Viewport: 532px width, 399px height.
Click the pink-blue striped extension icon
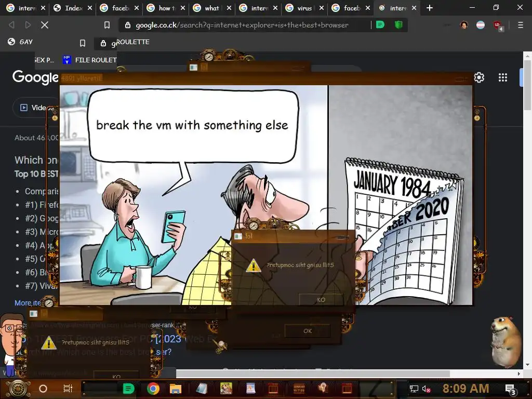click(x=481, y=25)
